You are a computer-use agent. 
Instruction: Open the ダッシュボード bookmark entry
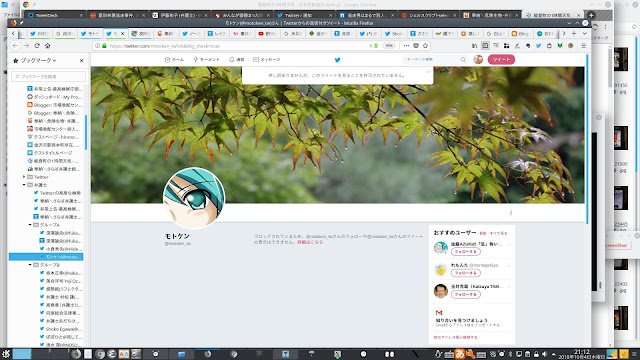[x=54, y=97]
